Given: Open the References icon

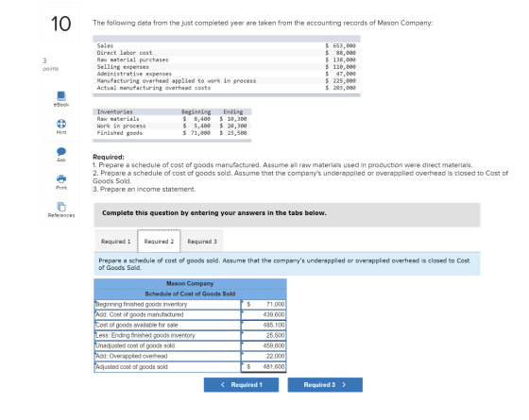Looking at the screenshot, I should (61, 207).
